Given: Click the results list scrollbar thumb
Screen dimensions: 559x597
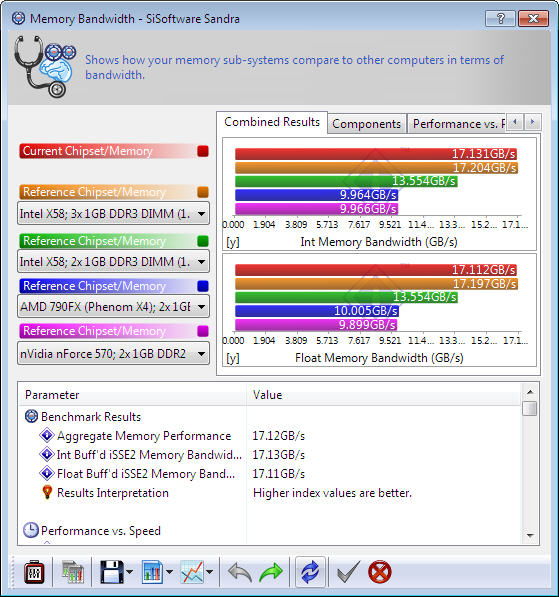Looking at the screenshot, I should tap(530, 408).
